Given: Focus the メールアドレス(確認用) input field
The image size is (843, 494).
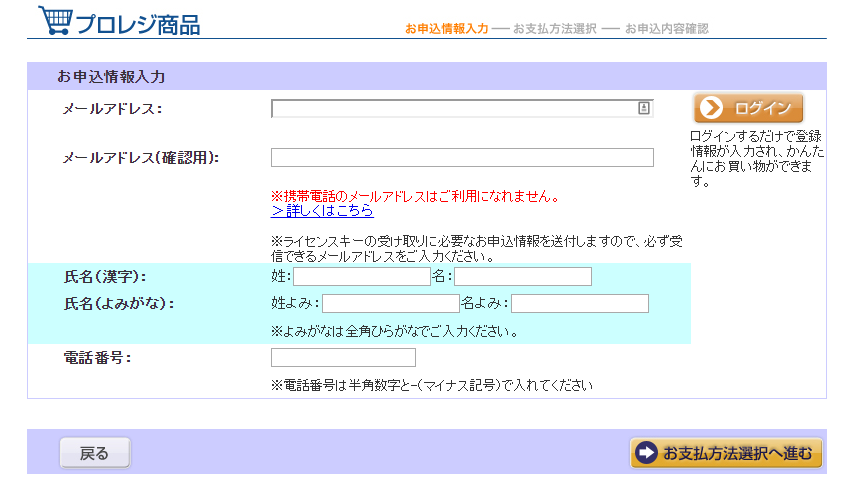Looking at the screenshot, I should pos(462,157).
